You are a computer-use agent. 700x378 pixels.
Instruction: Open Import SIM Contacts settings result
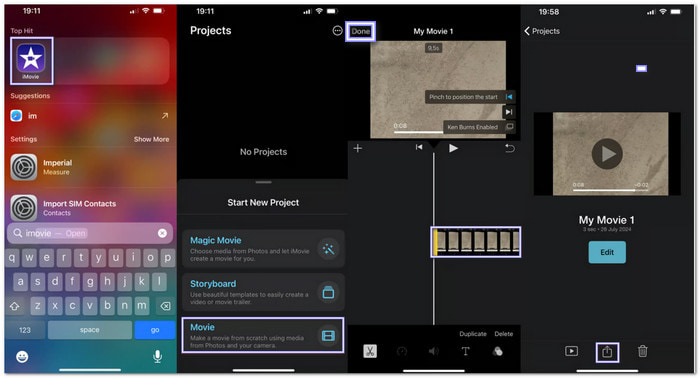click(89, 208)
